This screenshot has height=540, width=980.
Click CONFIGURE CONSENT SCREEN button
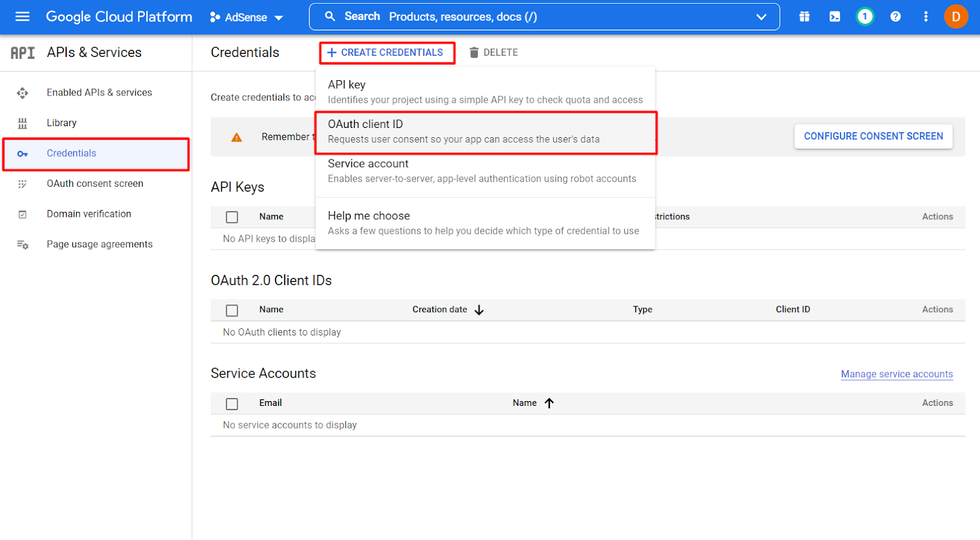(873, 136)
